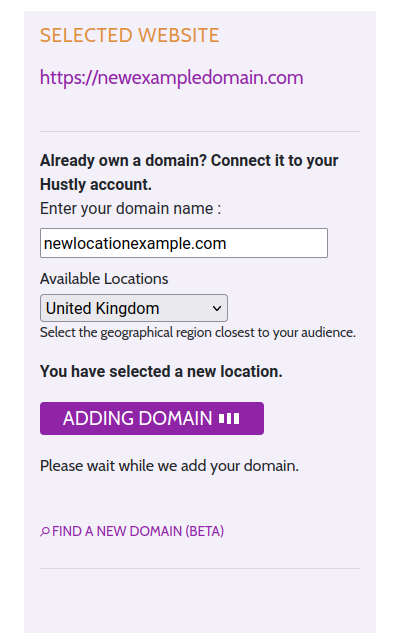
Task: Click "You have selected a new location." message
Action: [x=161, y=372]
